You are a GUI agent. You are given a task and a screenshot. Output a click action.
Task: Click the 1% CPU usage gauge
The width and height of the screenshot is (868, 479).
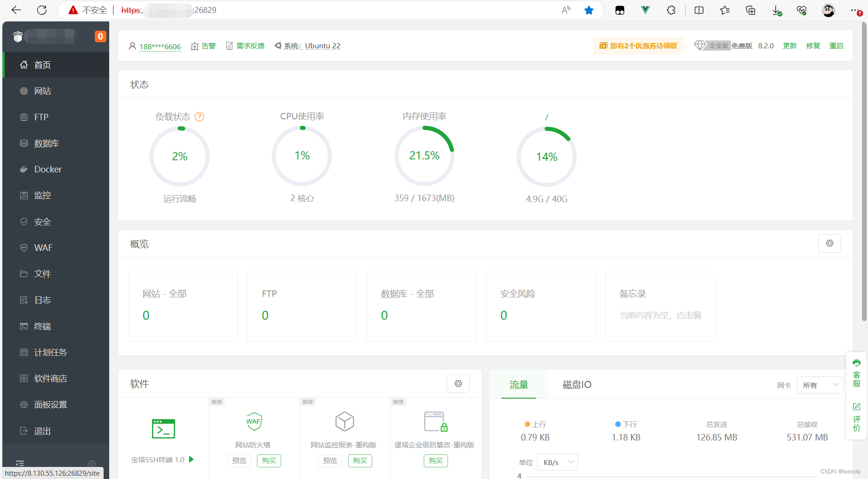pos(302,156)
